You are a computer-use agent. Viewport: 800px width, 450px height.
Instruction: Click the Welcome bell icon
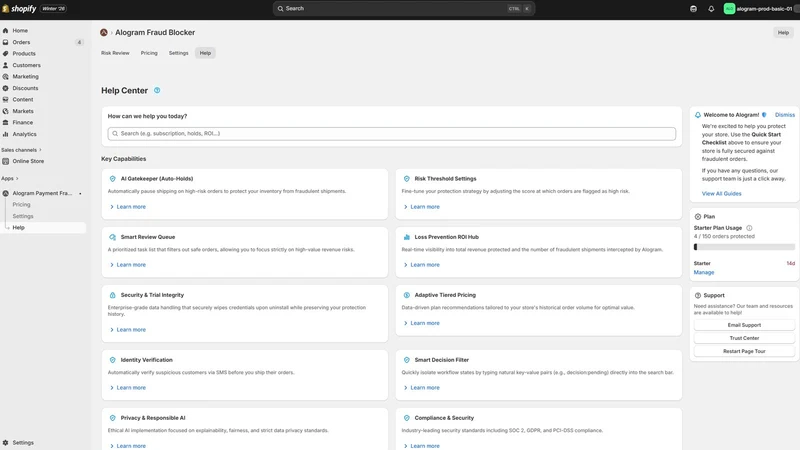tap(697, 115)
